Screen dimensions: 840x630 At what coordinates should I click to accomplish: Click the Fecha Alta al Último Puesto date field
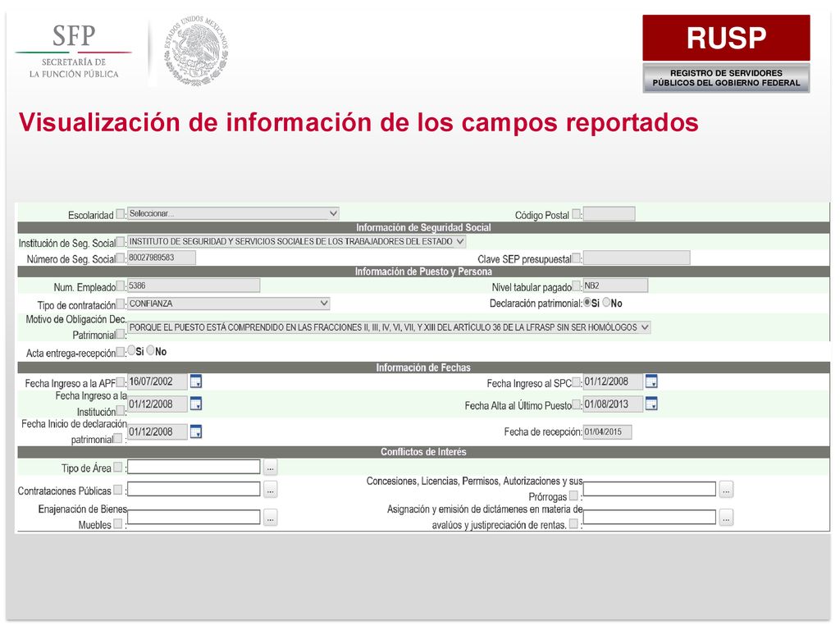pos(612,404)
